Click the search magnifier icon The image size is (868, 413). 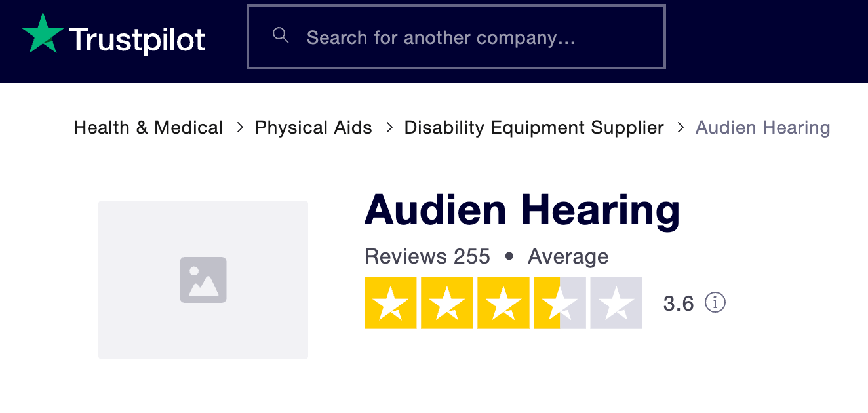pos(281,35)
